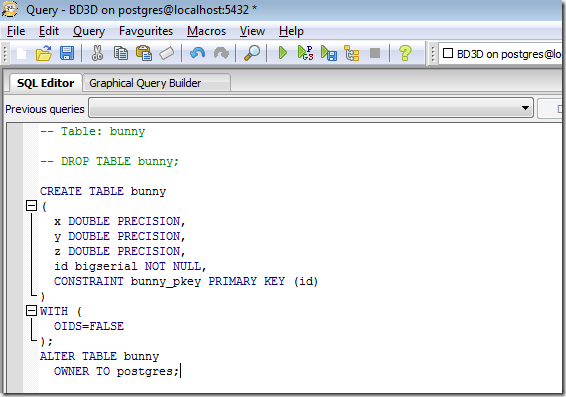The height and width of the screenshot is (397, 566).
Task: Click the New file toolbar icon
Action: tap(21, 53)
